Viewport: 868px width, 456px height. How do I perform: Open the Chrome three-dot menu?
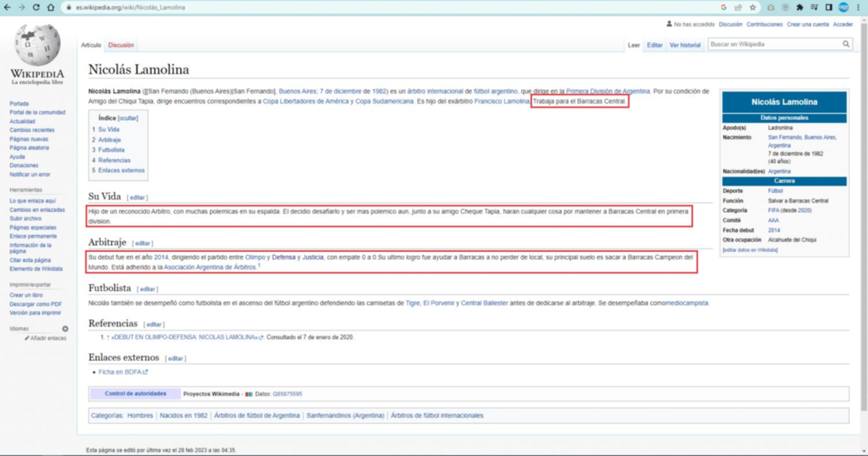click(858, 8)
